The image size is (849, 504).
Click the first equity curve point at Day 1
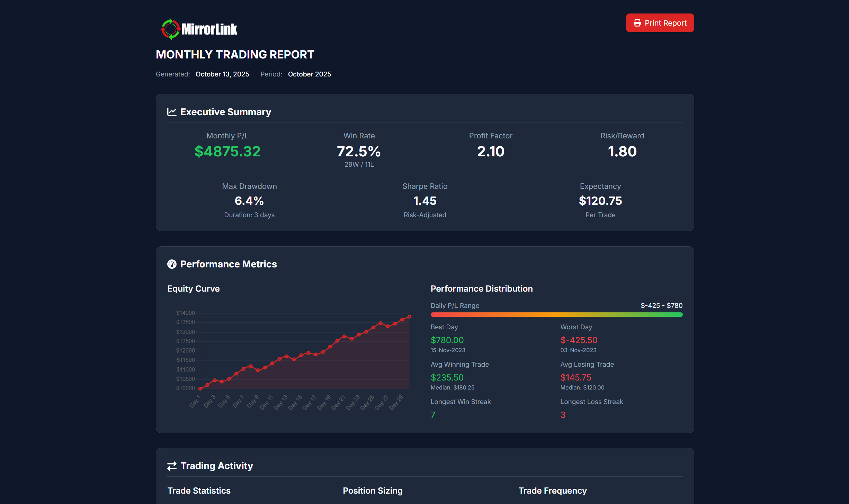200,388
